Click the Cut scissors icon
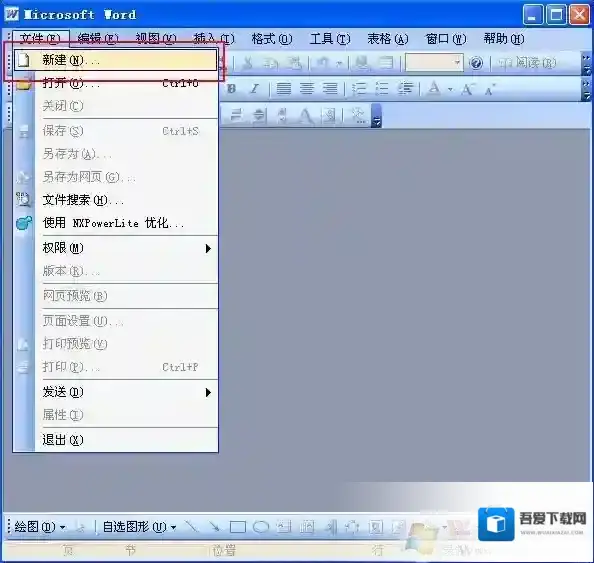 point(248,63)
